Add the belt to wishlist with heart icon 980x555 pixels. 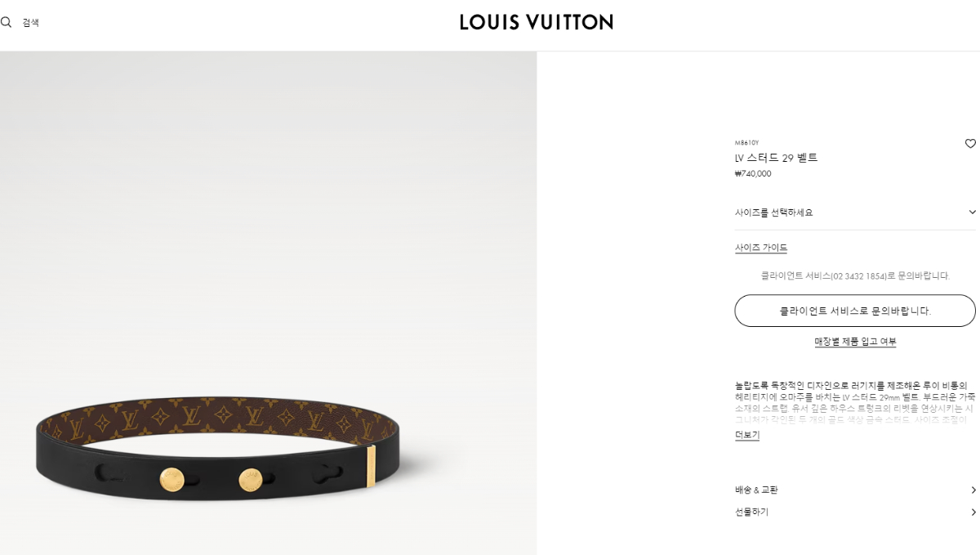(970, 144)
